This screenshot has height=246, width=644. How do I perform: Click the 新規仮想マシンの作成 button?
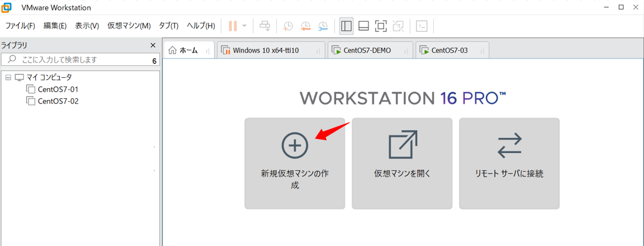[x=294, y=164]
